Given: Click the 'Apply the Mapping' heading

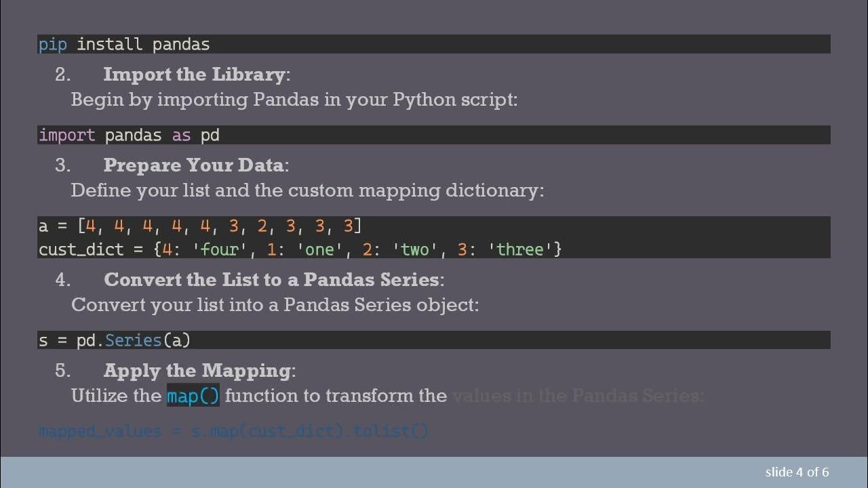Looking at the screenshot, I should click(198, 370).
